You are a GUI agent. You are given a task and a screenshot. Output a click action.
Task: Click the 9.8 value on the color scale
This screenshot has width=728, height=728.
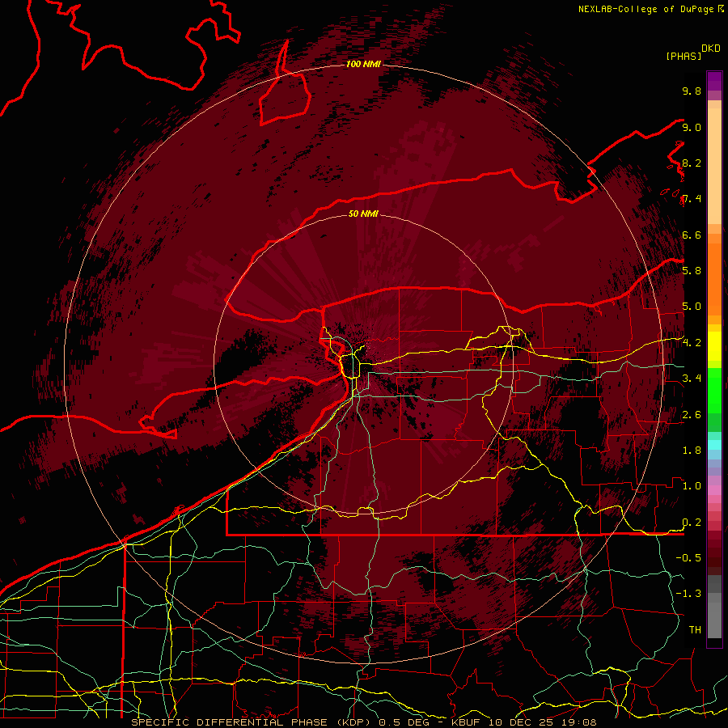click(692, 91)
